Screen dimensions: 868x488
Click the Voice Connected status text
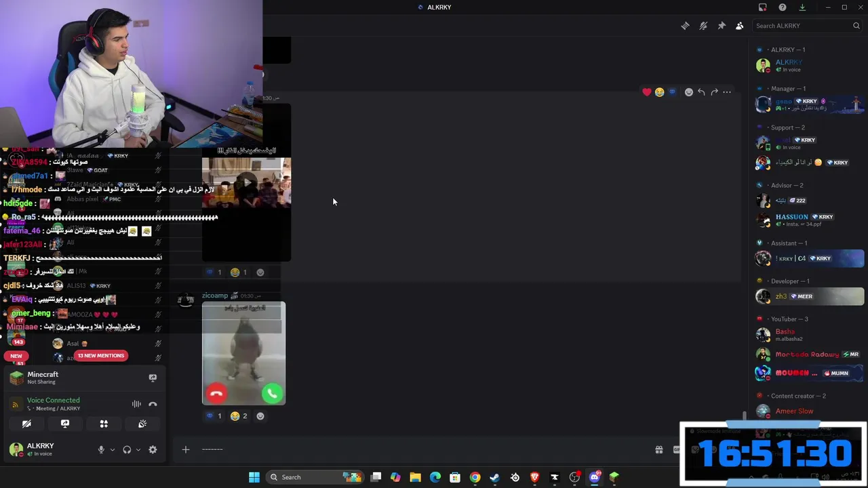53,400
